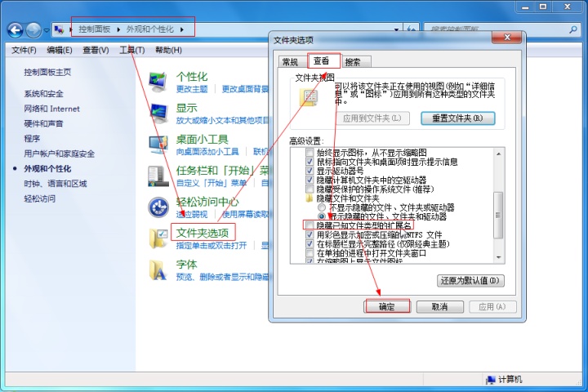Click the 重置文件夹(R) button
This screenshot has width=588, height=392.
pyautogui.click(x=457, y=118)
